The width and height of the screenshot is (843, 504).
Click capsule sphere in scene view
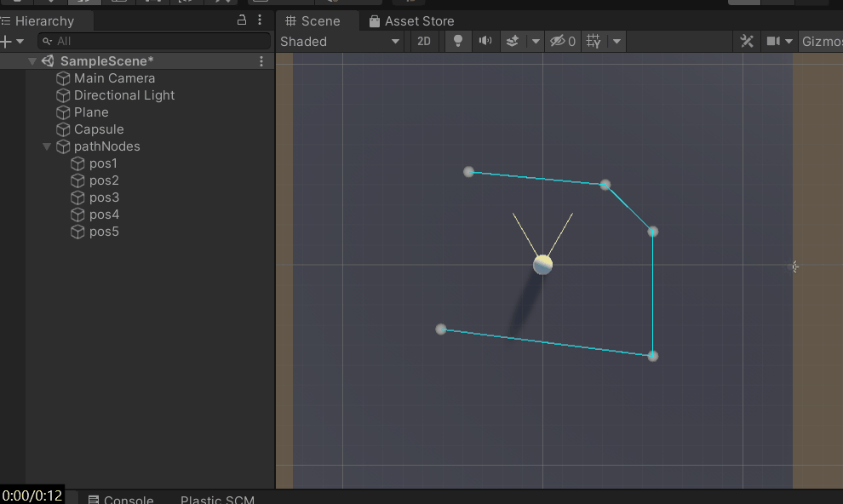pos(542,265)
